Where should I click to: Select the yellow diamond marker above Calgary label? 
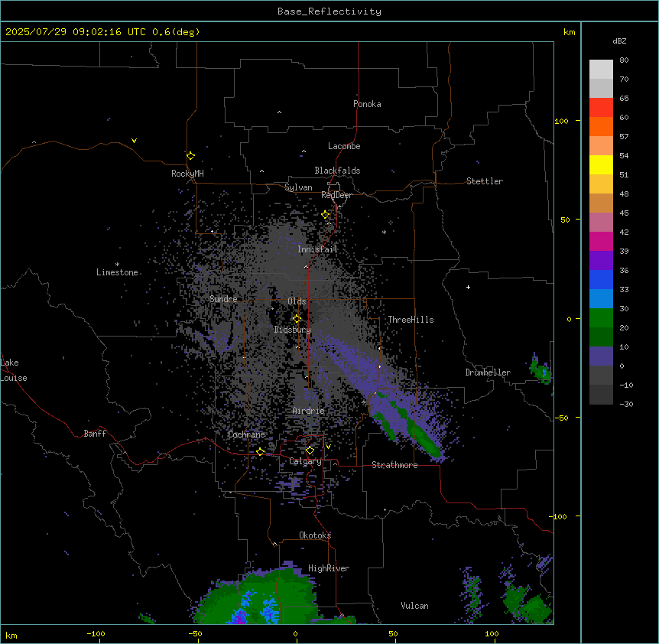click(x=310, y=450)
